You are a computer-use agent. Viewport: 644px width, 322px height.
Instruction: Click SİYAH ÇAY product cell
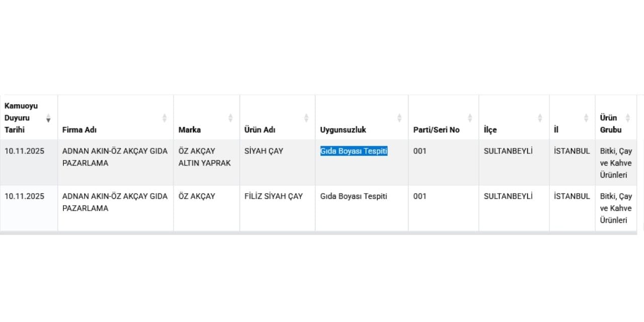tap(264, 151)
